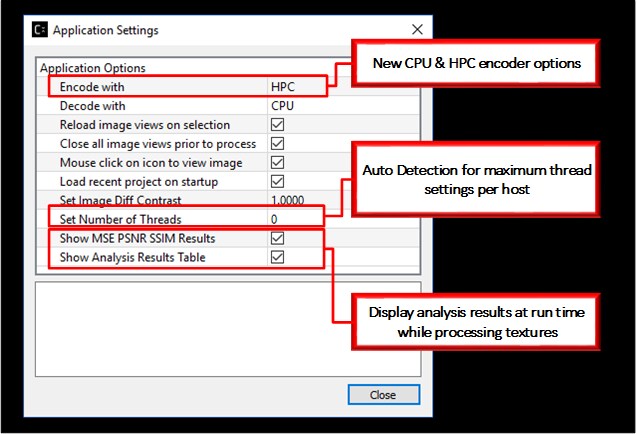The width and height of the screenshot is (637, 434).
Task: Uncheck Show MSE PSNR SSIM Results
Action: point(278,239)
